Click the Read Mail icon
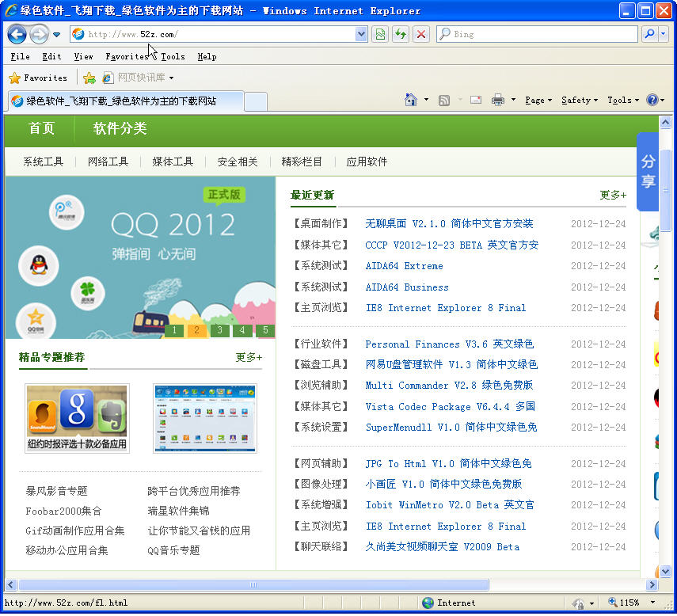The height and width of the screenshot is (616, 677). (x=476, y=100)
